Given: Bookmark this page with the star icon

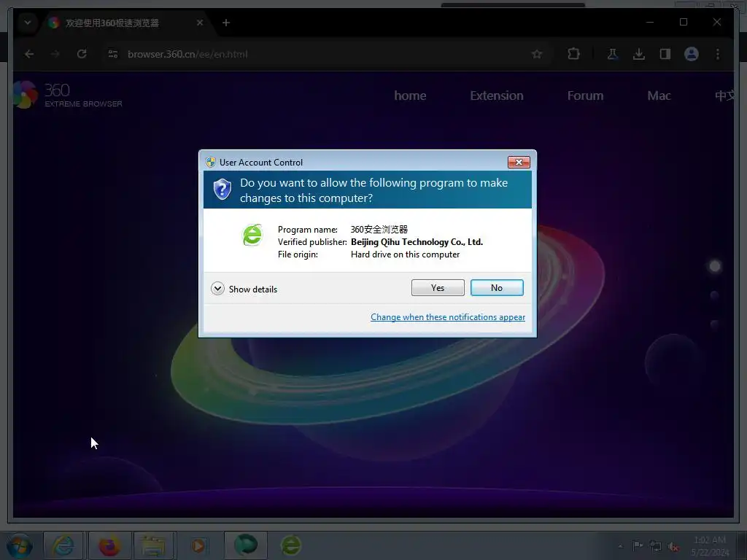Looking at the screenshot, I should coord(537,54).
